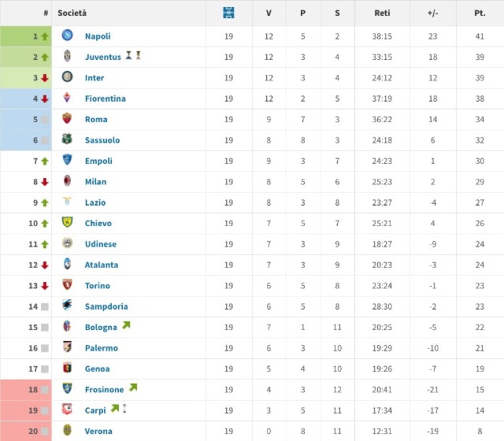Viewport: 504px width, 441px height.
Task: Click the green up arrow beside Empoli's rank
Action: point(45,161)
